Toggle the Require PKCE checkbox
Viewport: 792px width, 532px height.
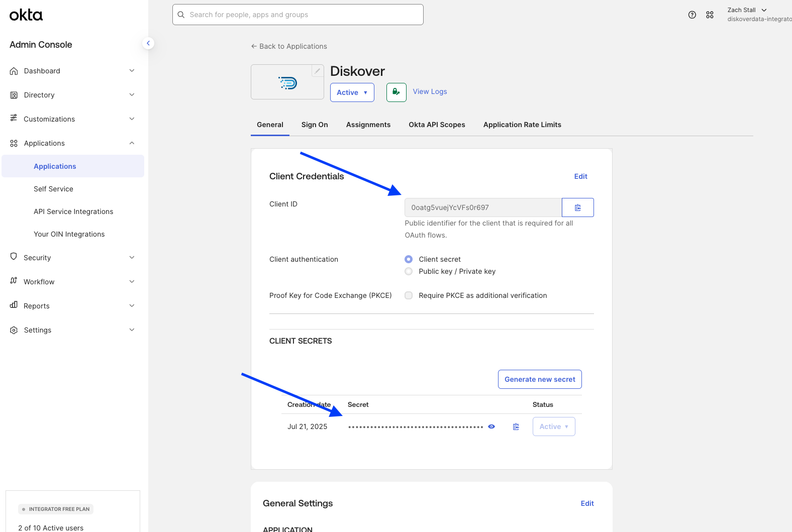pos(409,295)
